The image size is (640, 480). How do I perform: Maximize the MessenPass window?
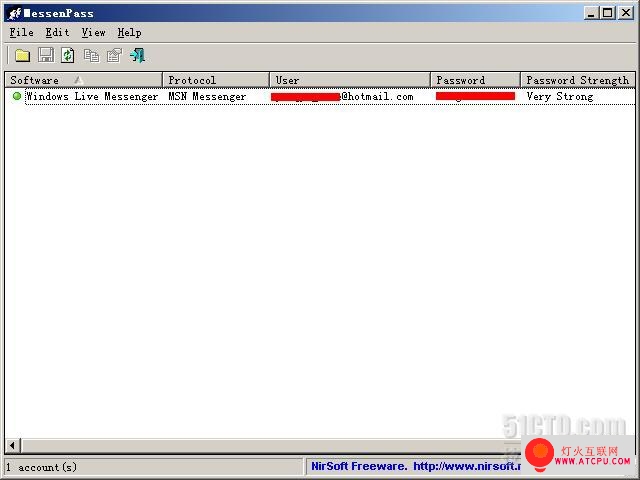(x=607, y=13)
